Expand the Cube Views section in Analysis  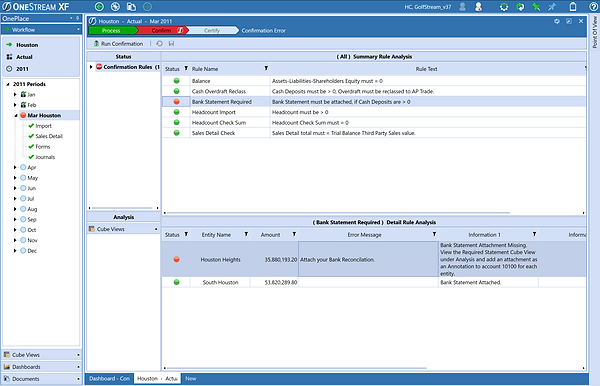[x=156, y=229]
